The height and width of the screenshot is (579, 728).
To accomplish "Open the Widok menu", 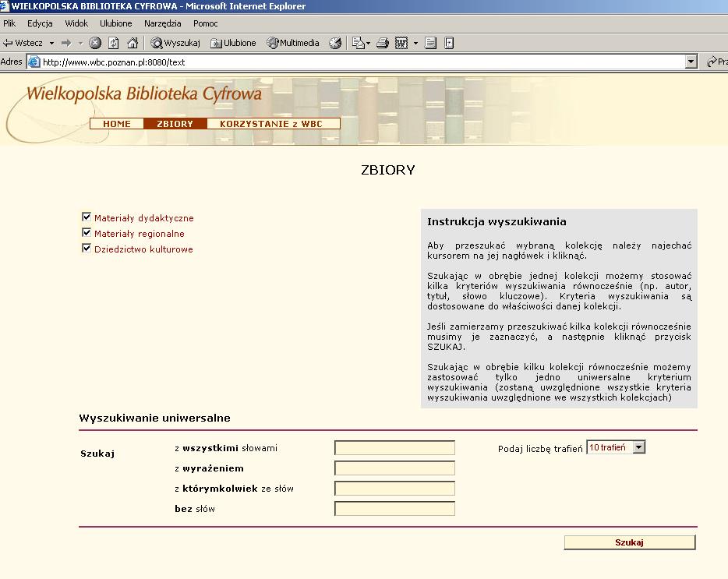I will (76, 23).
